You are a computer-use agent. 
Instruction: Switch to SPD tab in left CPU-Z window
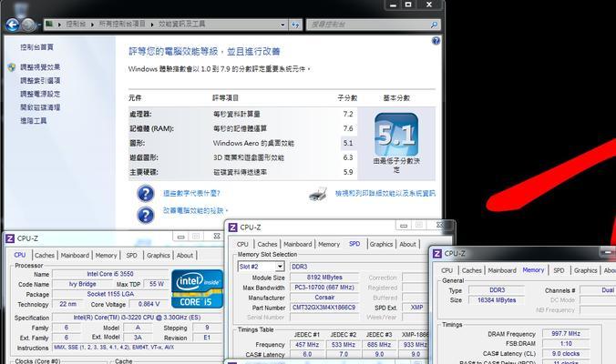pyautogui.click(x=131, y=256)
